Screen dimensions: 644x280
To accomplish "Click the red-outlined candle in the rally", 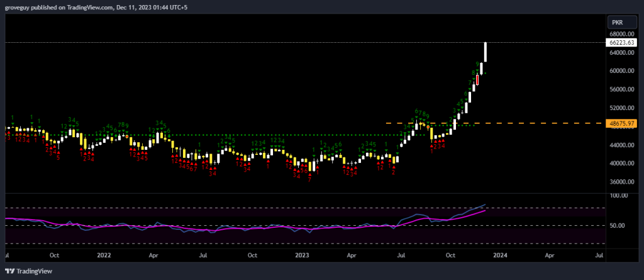I will pyautogui.click(x=477, y=80).
